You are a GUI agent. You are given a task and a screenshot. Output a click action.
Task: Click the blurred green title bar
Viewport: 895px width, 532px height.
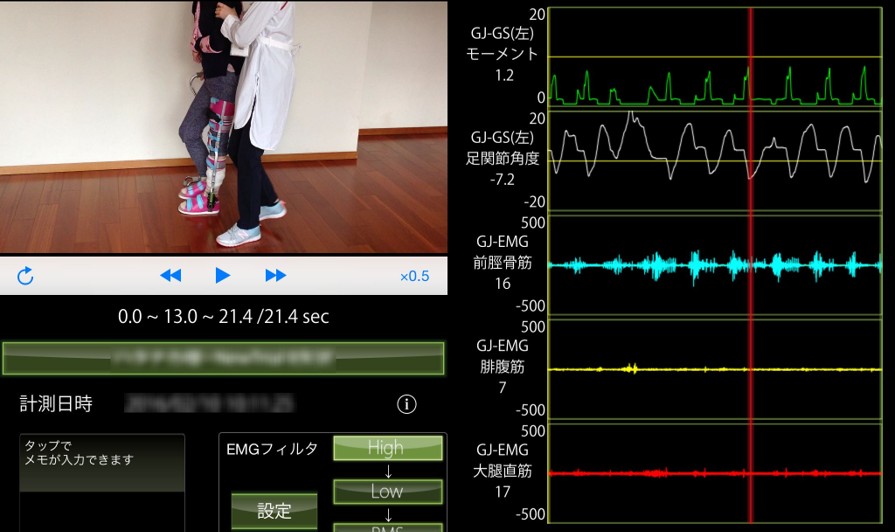click(223, 357)
